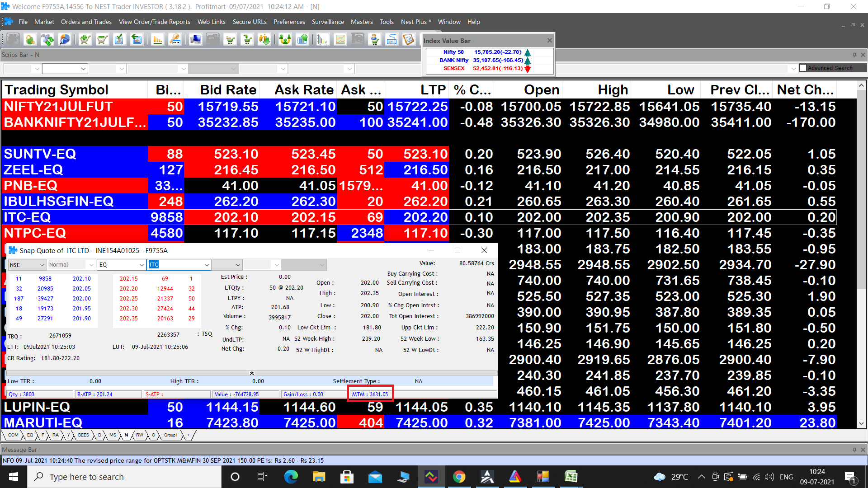Open NEST Trader app in Windows taskbar

[x=431, y=477]
